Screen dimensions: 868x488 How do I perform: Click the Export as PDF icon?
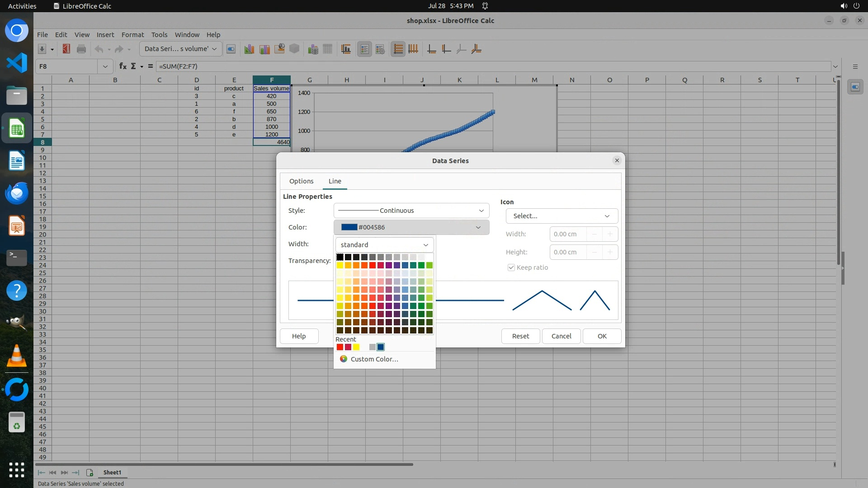click(x=66, y=49)
